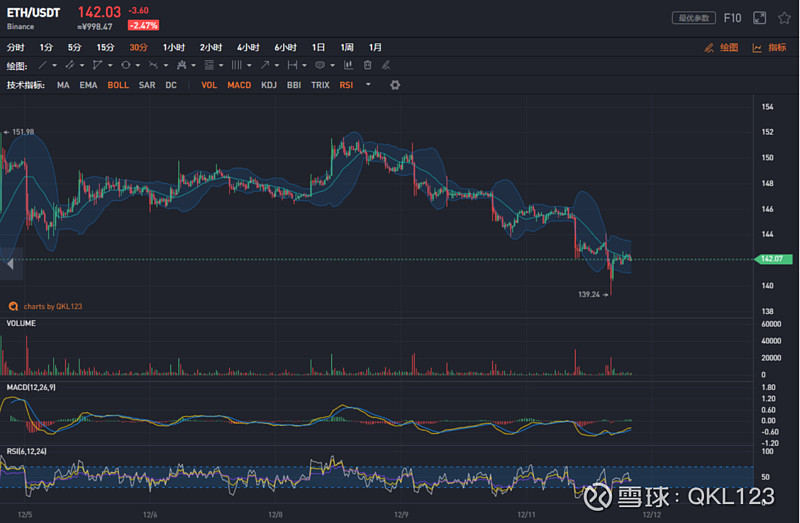Add ETH/USDT to favorites with star
Screen dimensions: 800x523
click(784, 18)
